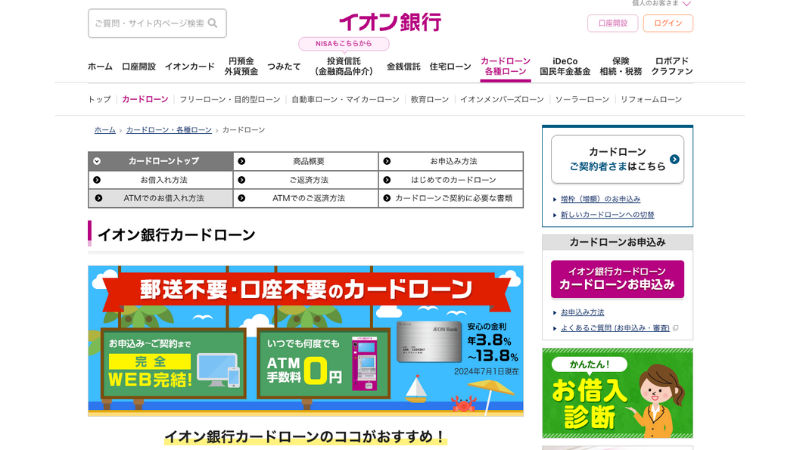This screenshot has width=800, height=450.
Task: Click the arrow icon beside はじめてのカードローン
Action: (x=387, y=180)
